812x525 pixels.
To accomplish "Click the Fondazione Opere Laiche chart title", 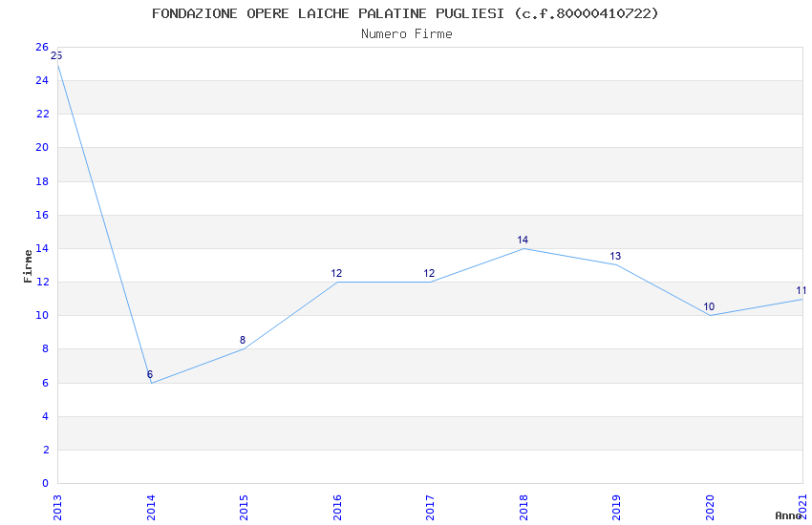I will point(405,13).
